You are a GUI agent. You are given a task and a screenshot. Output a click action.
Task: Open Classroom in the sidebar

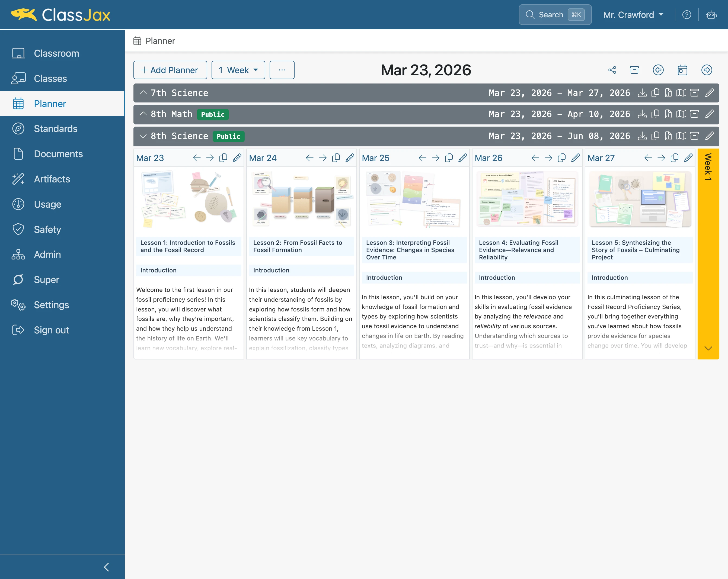[x=62, y=53]
